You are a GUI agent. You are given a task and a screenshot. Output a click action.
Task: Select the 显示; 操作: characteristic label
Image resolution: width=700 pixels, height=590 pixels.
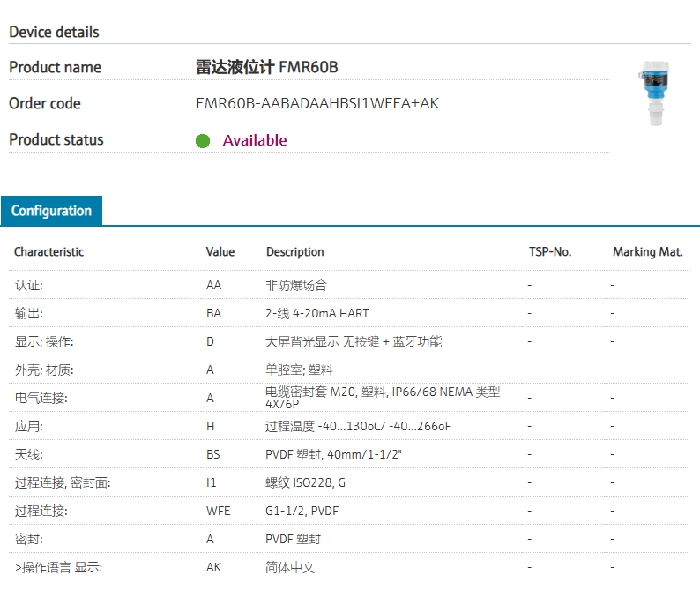[44, 341]
